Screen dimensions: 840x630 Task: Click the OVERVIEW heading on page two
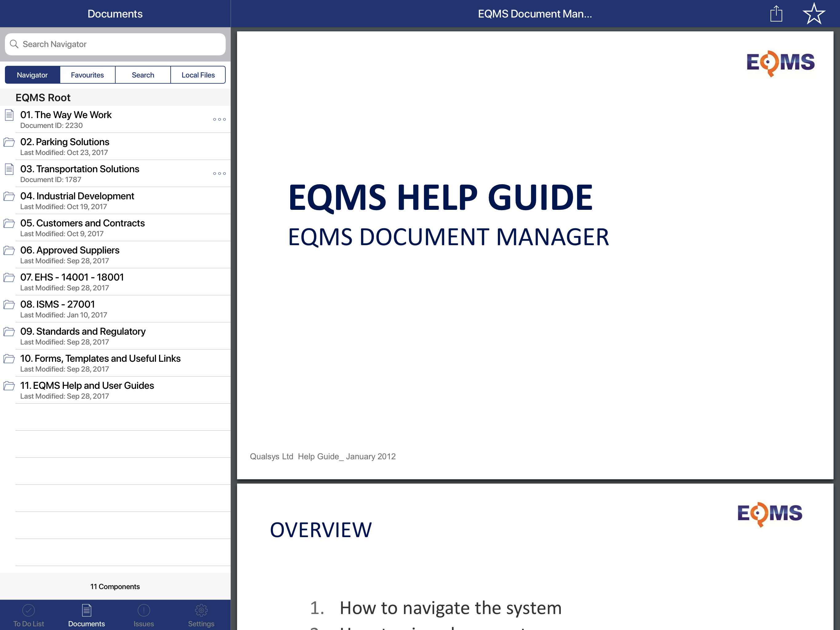(x=321, y=530)
